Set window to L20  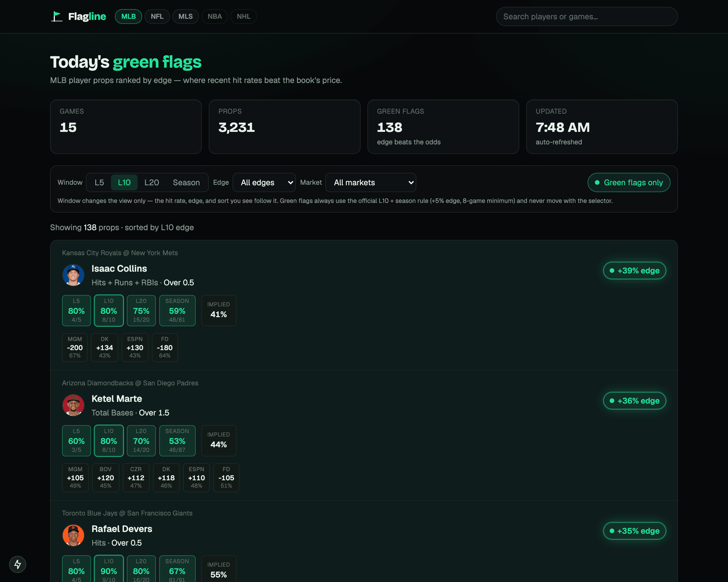point(152,182)
